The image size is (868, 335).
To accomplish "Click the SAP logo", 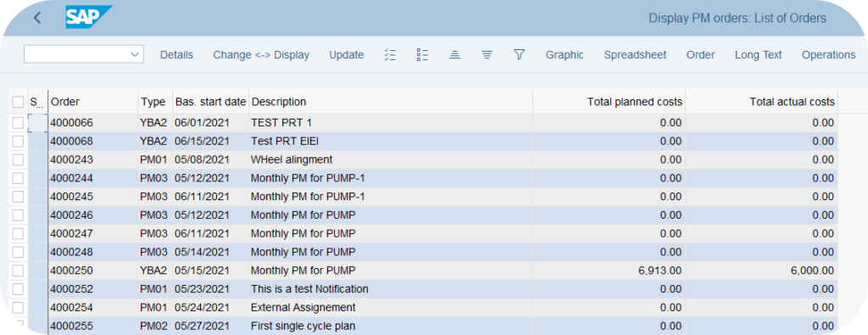I will coord(88,17).
